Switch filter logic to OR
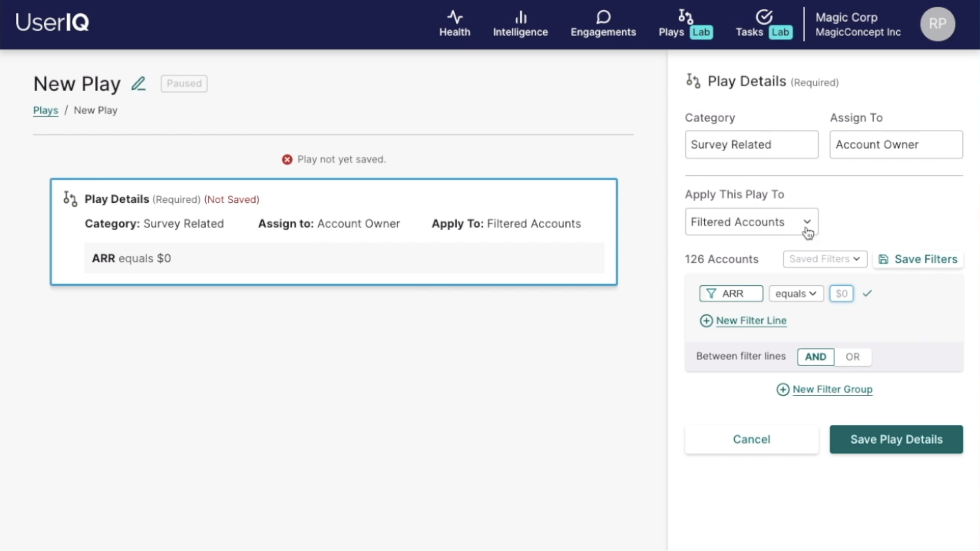The width and height of the screenshot is (980, 551). pos(853,357)
